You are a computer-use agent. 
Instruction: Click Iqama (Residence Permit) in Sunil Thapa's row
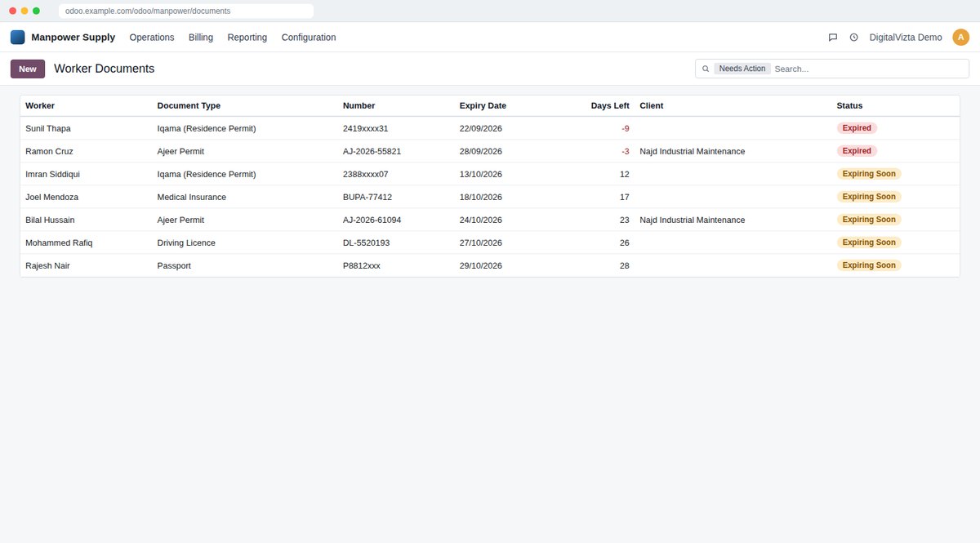point(207,128)
